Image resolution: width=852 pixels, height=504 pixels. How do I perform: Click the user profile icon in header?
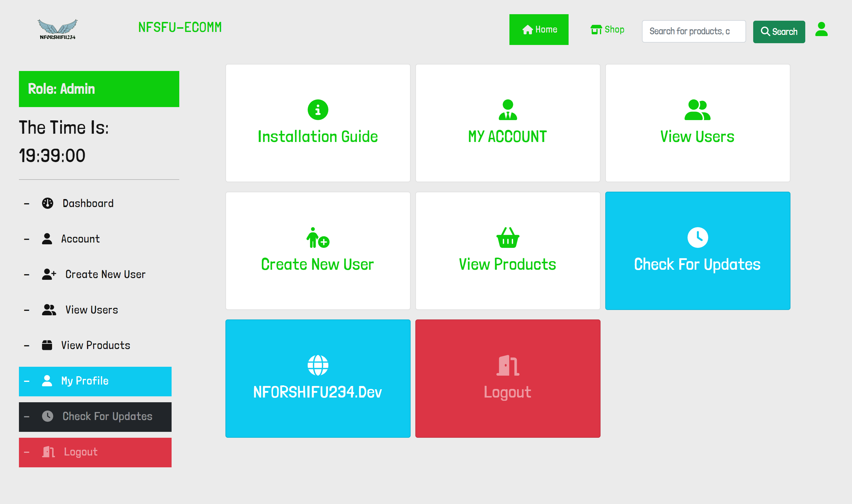pos(821,29)
